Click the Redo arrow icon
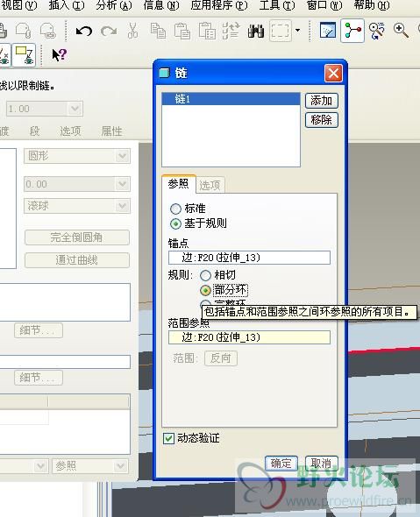The image size is (420, 517). (109, 32)
